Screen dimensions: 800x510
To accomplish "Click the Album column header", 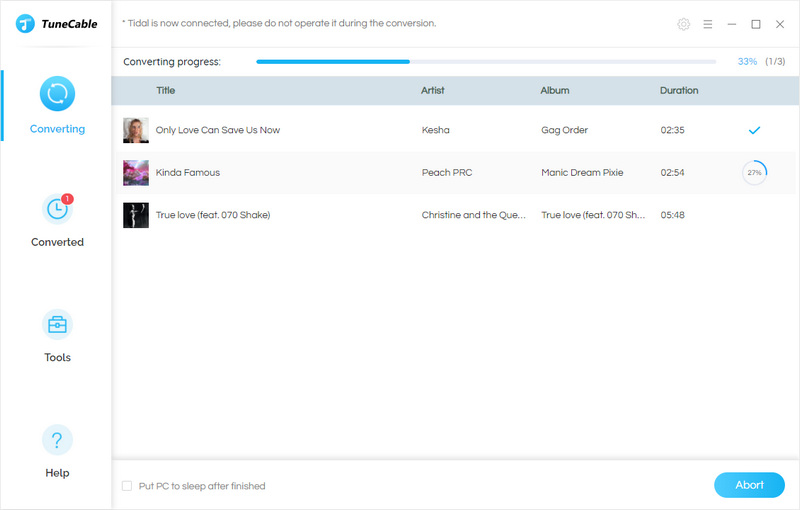I will coord(555,90).
